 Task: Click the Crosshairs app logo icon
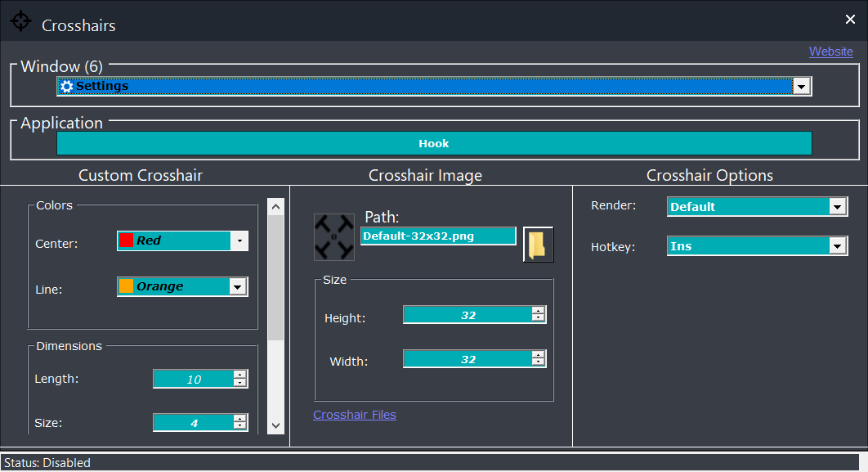(20, 22)
